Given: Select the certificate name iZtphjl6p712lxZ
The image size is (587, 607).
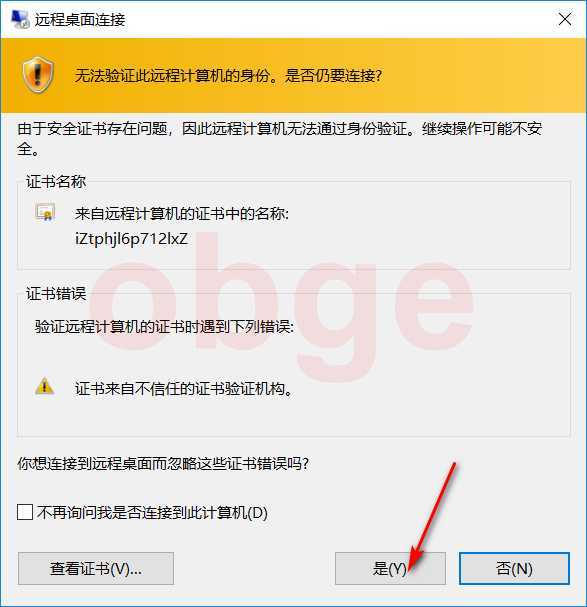Looking at the screenshot, I should tap(131, 239).
